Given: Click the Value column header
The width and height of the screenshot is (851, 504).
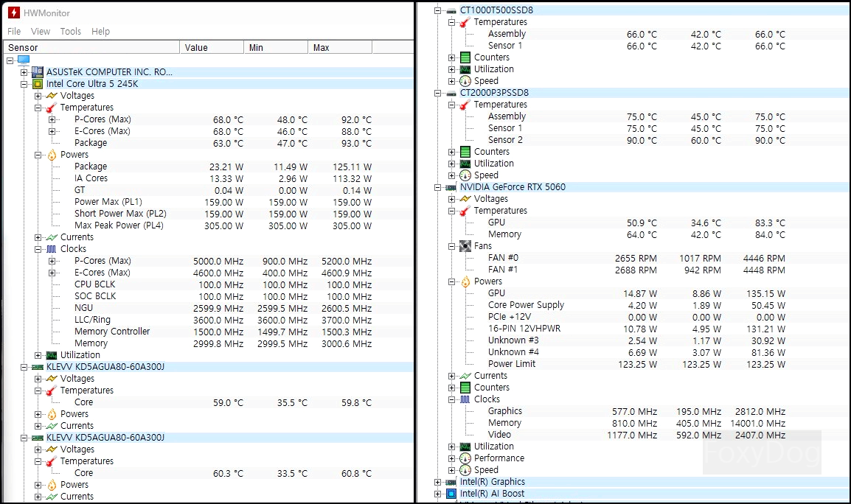Looking at the screenshot, I should point(212,48).
